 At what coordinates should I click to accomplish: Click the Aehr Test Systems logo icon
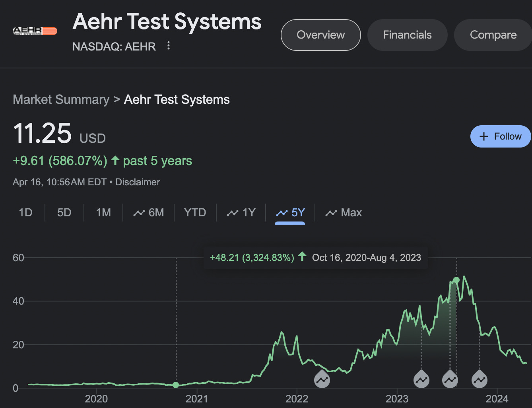click(x=35, y=31)
